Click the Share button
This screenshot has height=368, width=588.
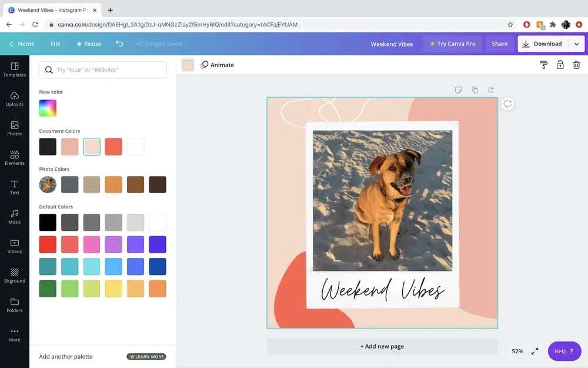[499, 43]
